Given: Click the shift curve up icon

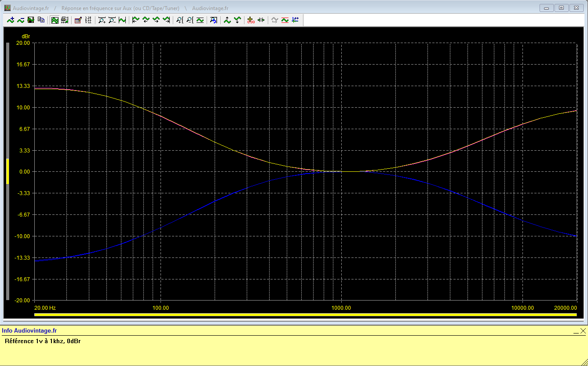Looking at the screenshot, I should point(227,20).
